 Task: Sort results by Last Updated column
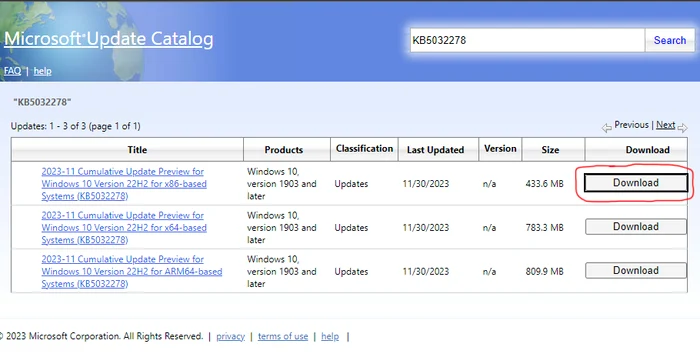pyautogui.click(x=435, y=150)
